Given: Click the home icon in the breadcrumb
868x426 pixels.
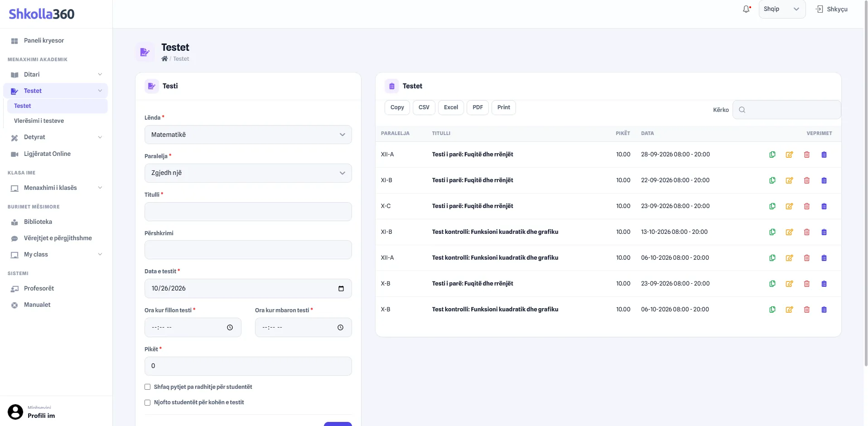Looking at the screenshot, I should coord(164,58).
